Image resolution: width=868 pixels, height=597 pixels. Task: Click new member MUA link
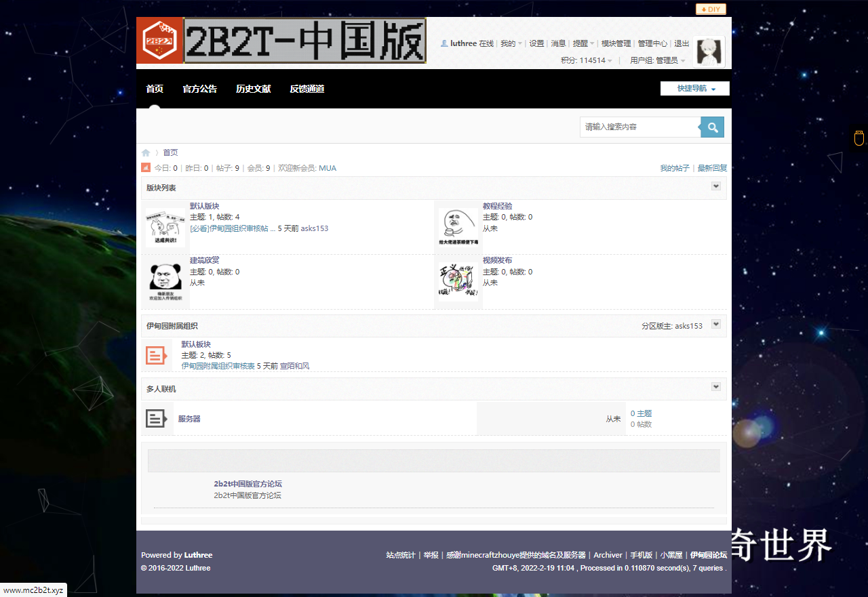point(328,168)
